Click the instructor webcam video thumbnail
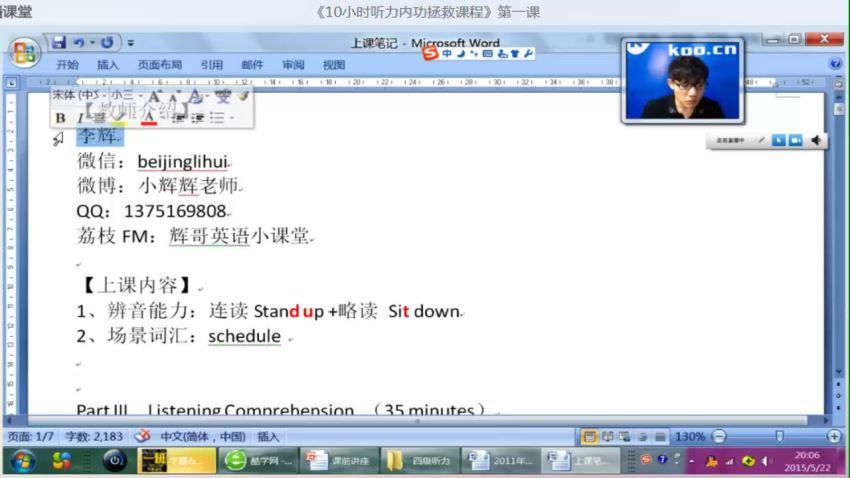Screen dimensions: 850x478 (682, 80)
